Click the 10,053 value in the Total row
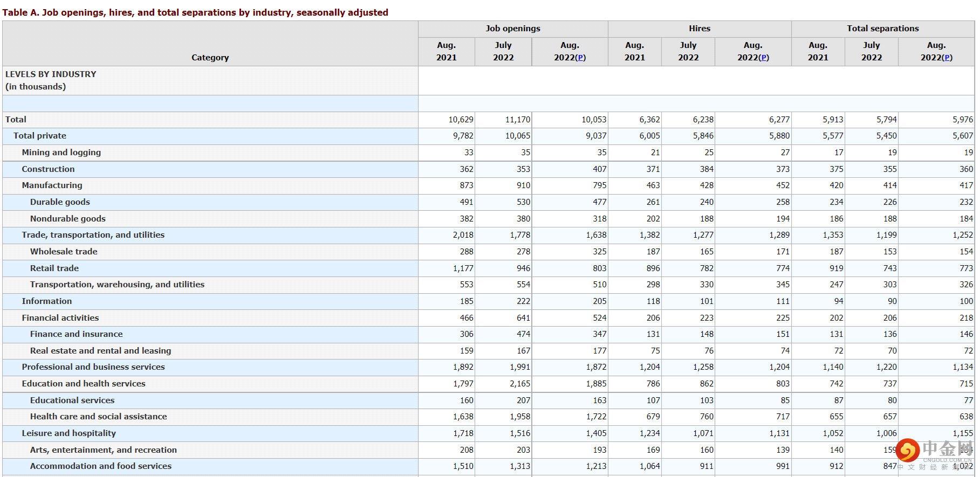The height and width of the screenshot is (477, 980). 594,120
